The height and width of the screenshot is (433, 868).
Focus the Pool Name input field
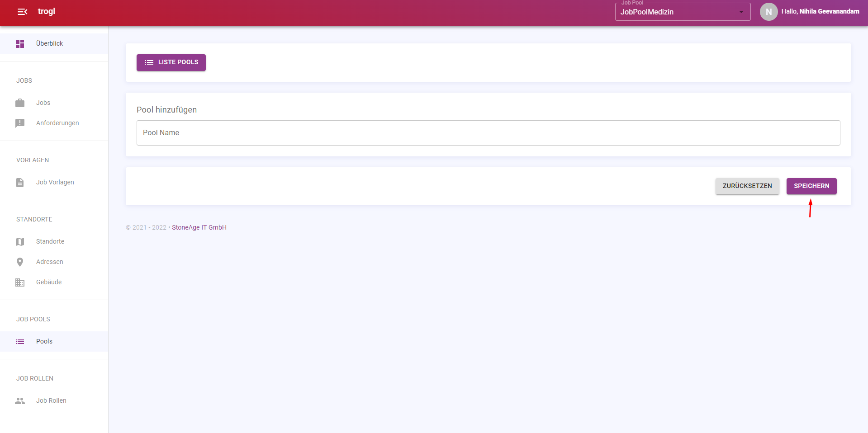tap(488, 133)
